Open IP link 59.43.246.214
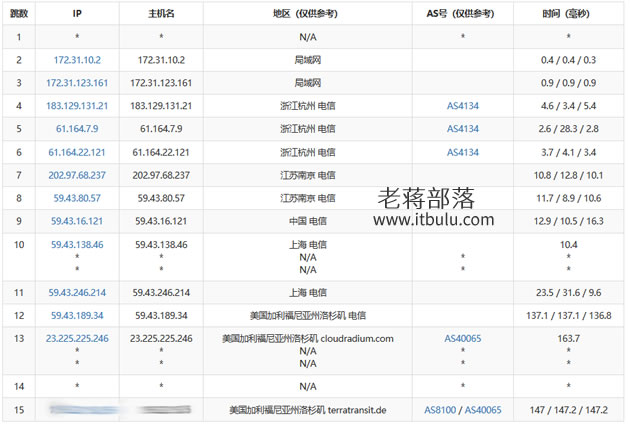Viewport: 630px width, 426px height. [x=77, y=293]
